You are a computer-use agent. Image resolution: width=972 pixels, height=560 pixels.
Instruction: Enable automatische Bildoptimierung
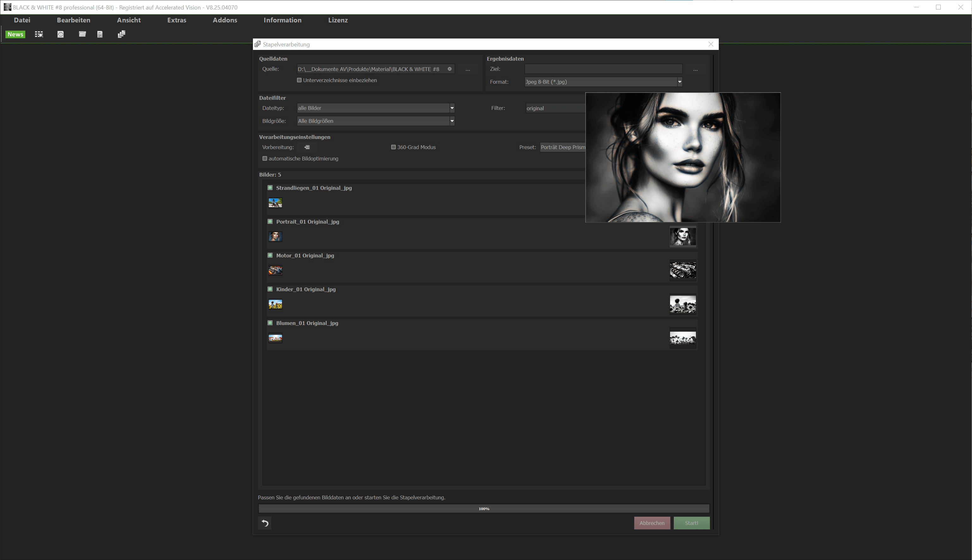[265, 159]
